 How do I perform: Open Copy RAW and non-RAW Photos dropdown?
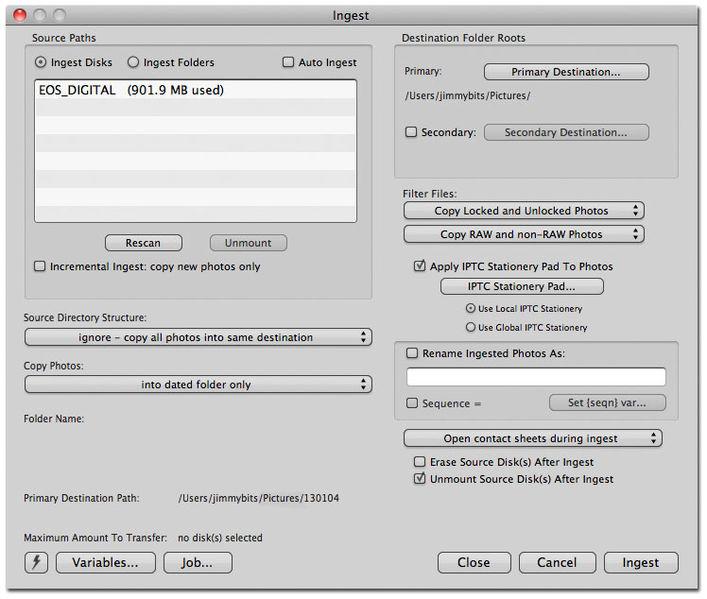524,234
